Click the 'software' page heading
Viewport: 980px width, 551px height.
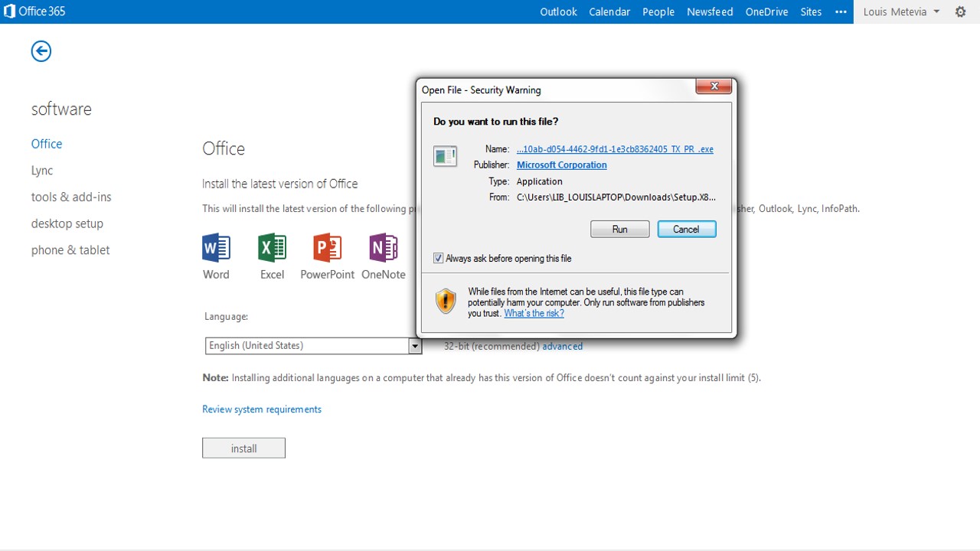point(61,109)
